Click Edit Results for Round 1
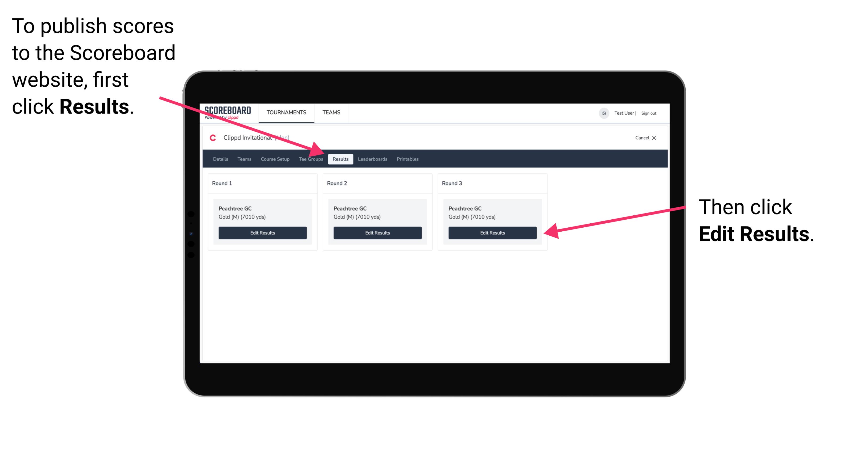 click(x=263, y=233)
